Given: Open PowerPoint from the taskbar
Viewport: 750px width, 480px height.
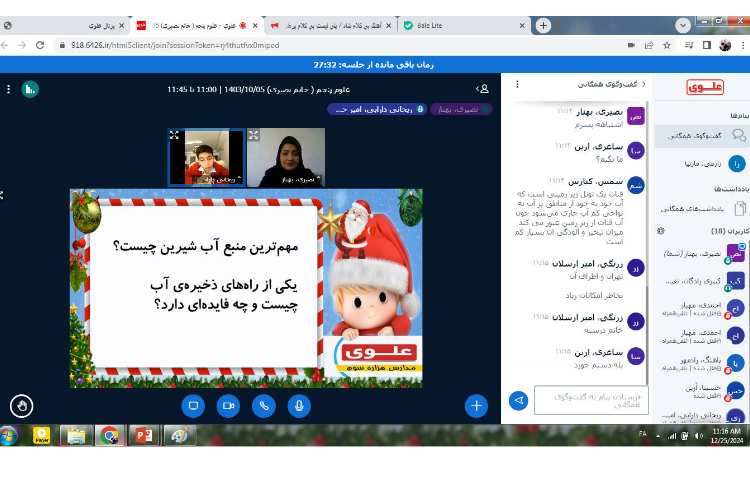Looking at the screenshot, I should (x=144, y=436).
